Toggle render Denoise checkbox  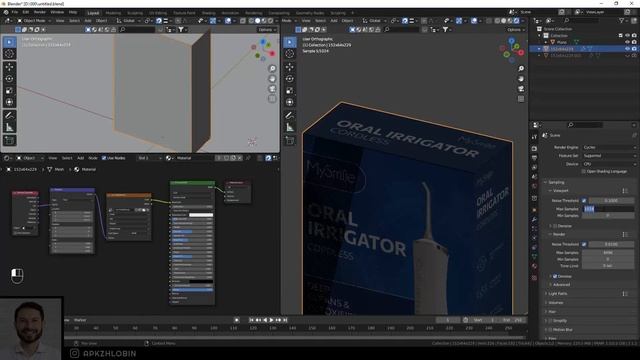(555, 276)
